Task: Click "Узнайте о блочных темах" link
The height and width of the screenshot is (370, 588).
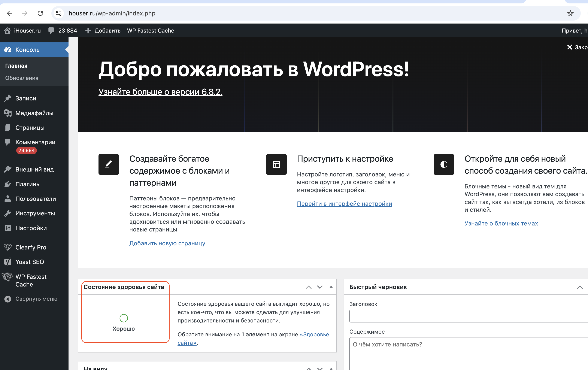Action: click(x=501, y=223)
